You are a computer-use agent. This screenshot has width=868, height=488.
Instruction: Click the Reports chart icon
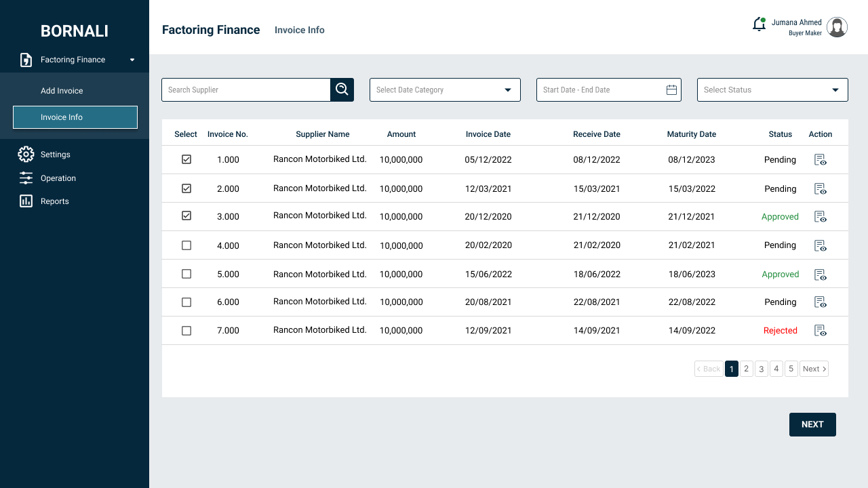[x=26, y=201]
